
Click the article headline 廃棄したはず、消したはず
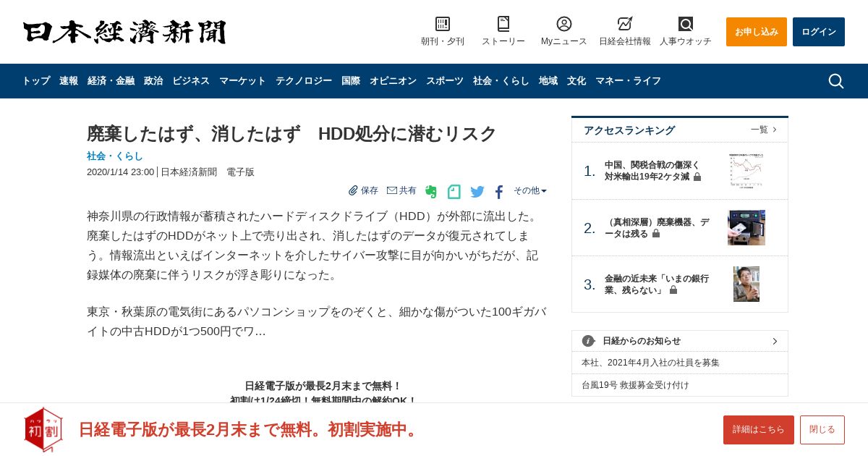292,133
